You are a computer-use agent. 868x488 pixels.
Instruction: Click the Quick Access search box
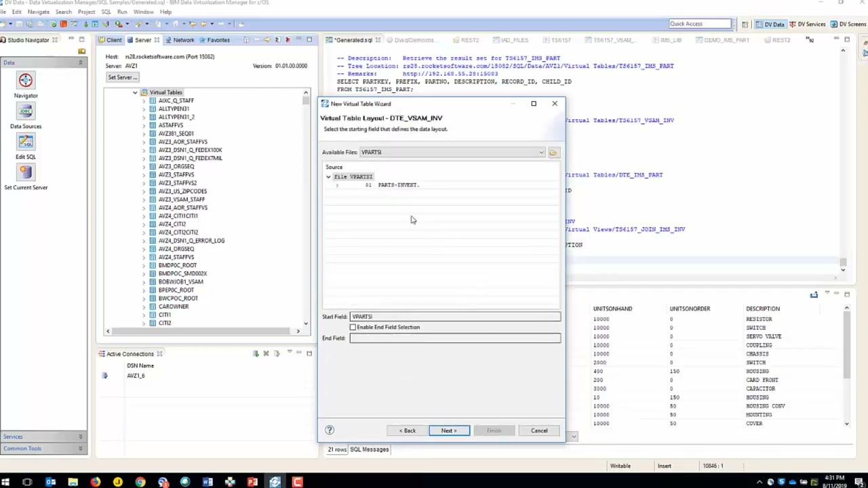click(700, 24)
